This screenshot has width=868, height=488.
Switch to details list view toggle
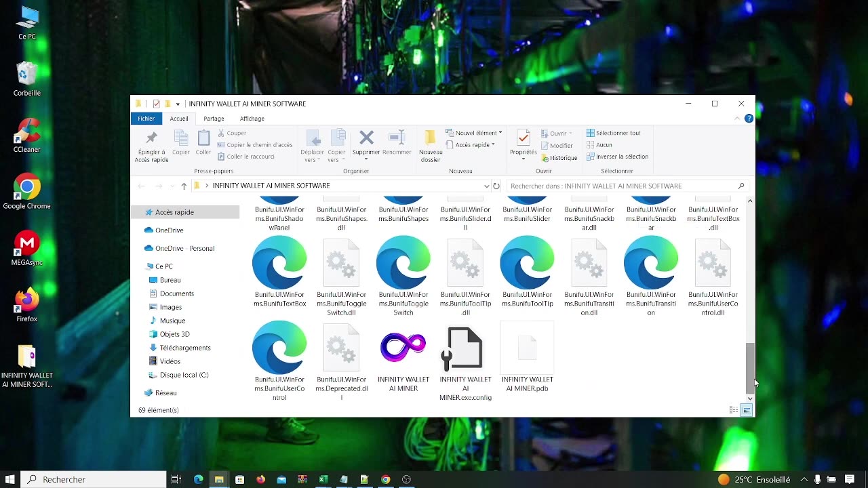point(734,410)
